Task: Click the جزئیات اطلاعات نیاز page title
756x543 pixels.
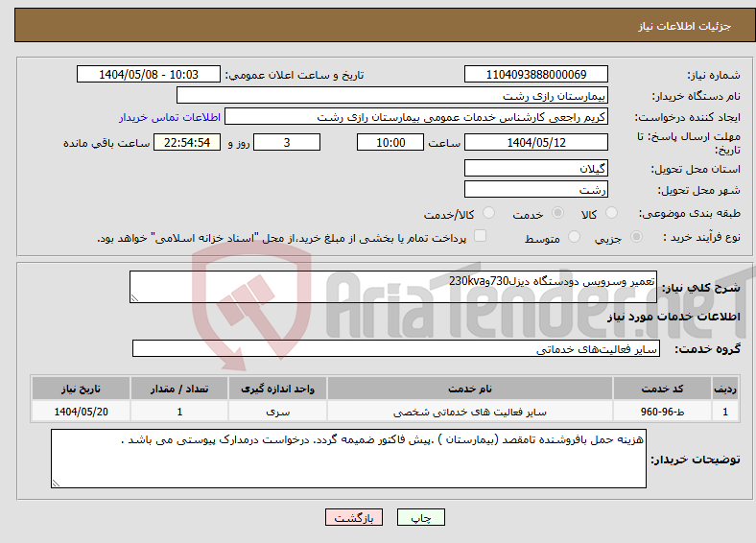Action: pyautogui.click(x=685, y=26)
